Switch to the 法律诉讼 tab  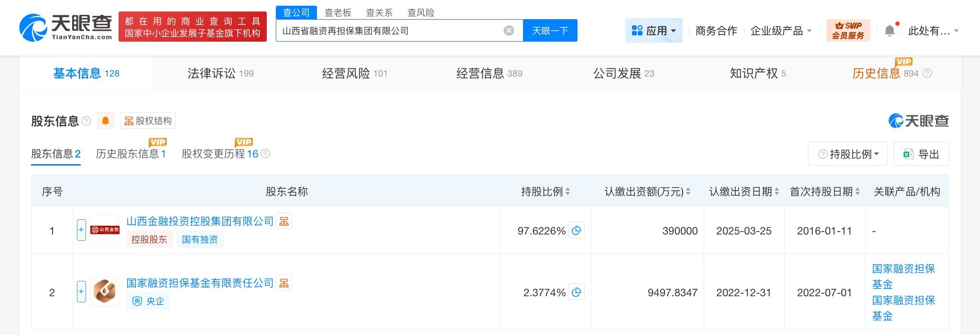(x=220, y=73)
